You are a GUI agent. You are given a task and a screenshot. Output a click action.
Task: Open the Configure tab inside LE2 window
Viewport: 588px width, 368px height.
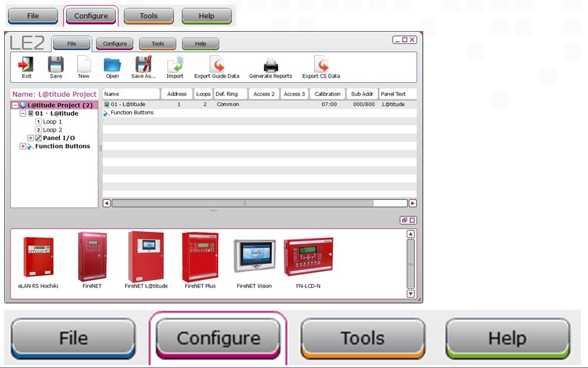tap(115, 44)
